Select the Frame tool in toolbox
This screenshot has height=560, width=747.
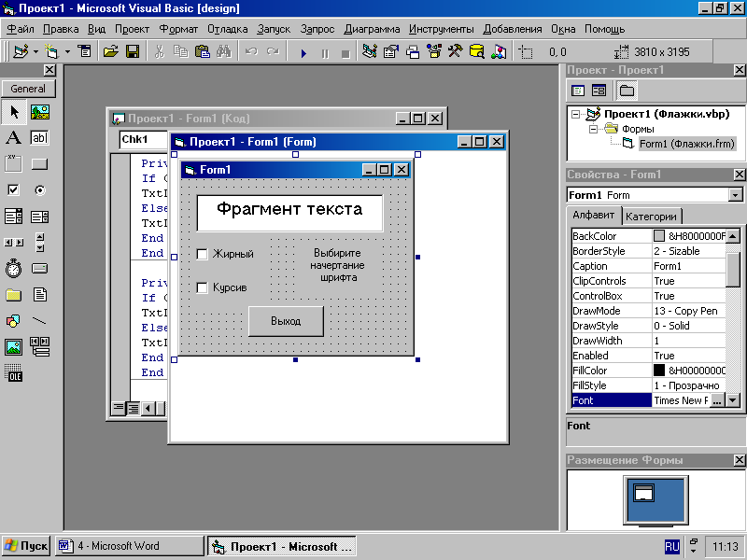coord(13,164)
